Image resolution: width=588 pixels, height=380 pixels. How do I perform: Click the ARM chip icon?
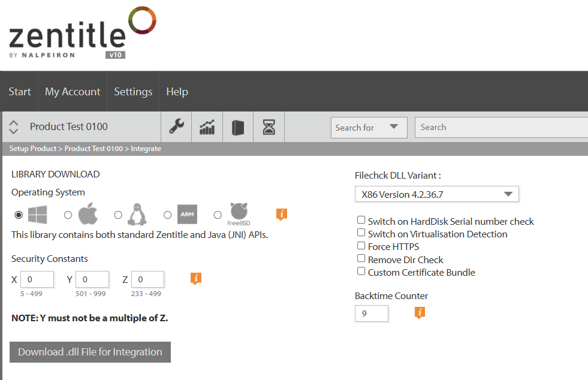pyautogui.click(x=187, y=214)
